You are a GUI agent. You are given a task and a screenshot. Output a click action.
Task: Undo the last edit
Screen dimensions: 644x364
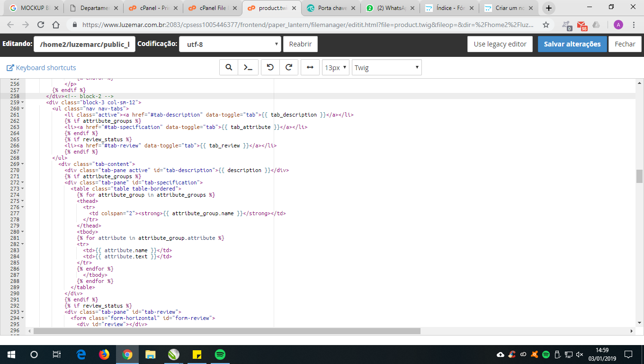point(270,68)
